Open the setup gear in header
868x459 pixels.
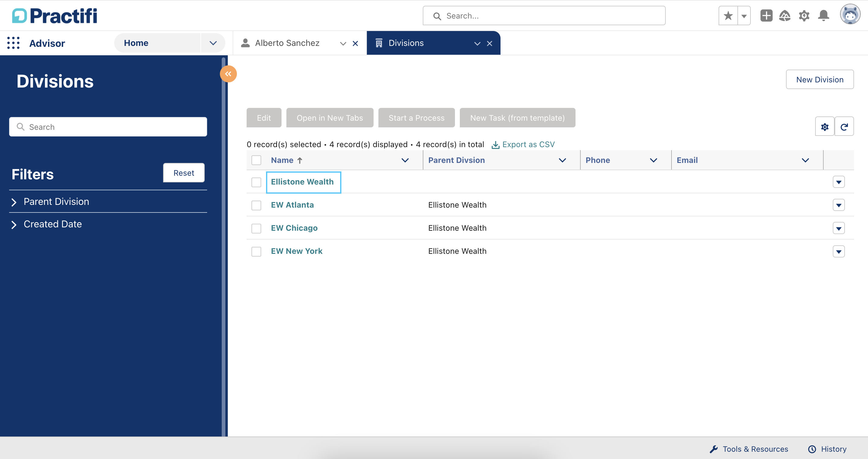[804, 16]
